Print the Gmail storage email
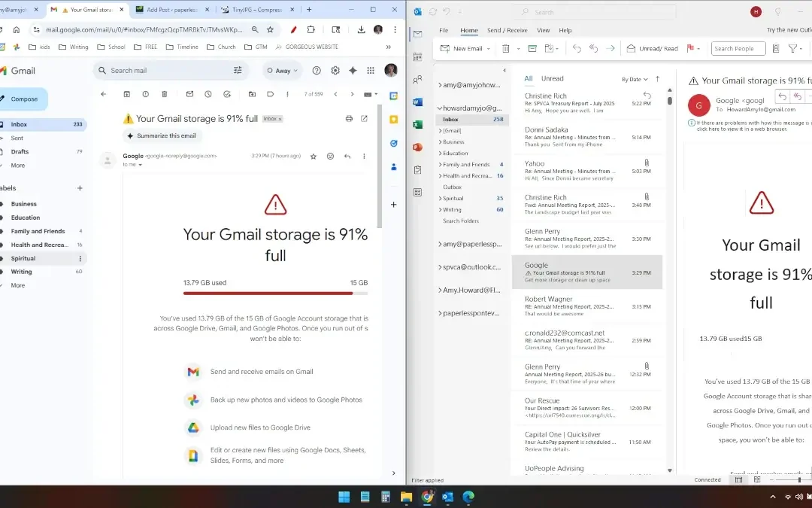This screenshot has height=508, width=812. (x=349, y=119)
